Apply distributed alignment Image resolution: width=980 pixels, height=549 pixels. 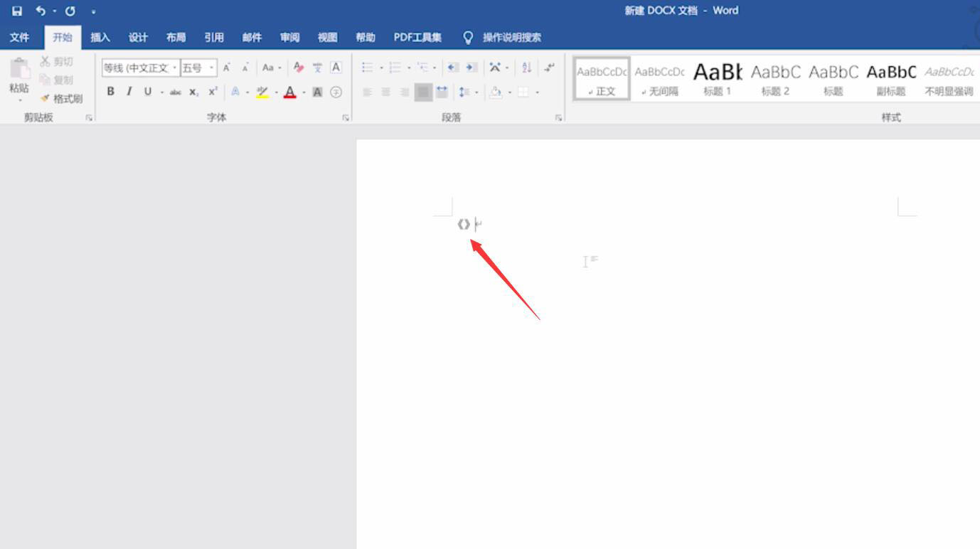pos(442,92)
